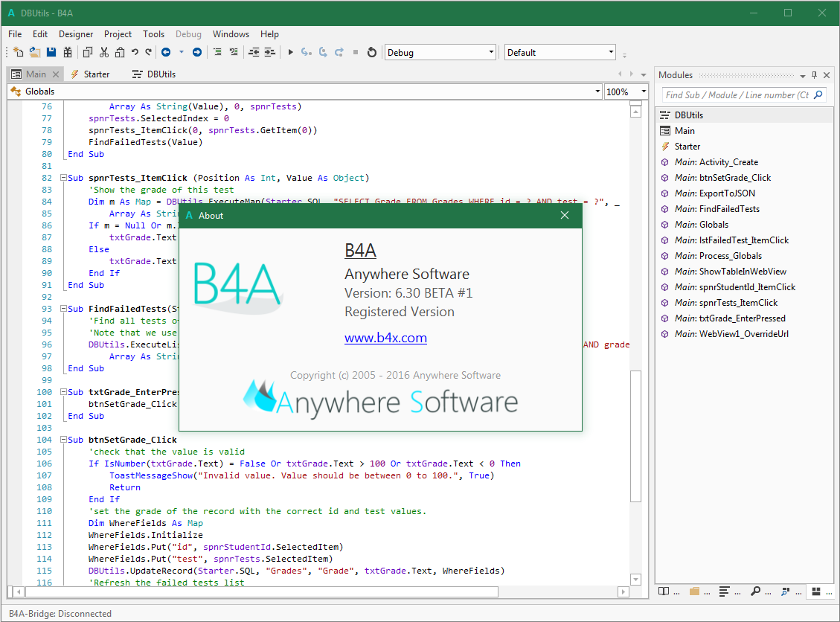Click the editor vertical scrollbar thumb
The width and height of the screenshot is (840, 622).
tap(635, 436)
